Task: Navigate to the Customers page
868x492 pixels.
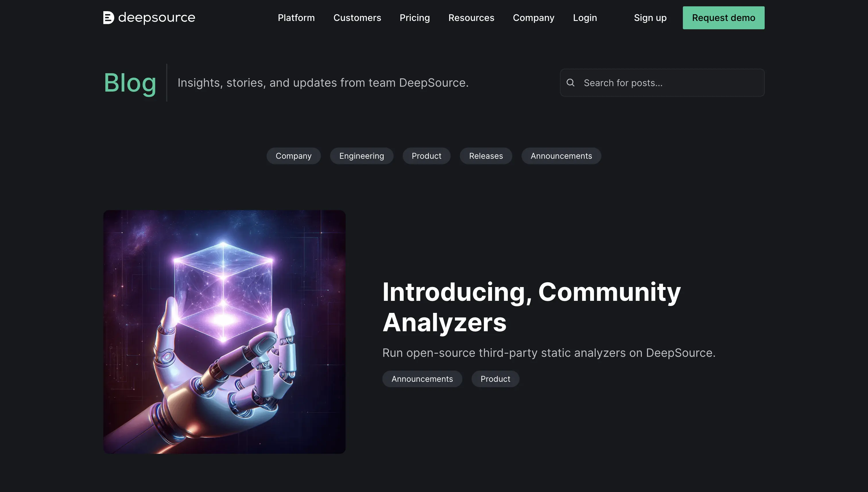Action: tap(357, 18)
